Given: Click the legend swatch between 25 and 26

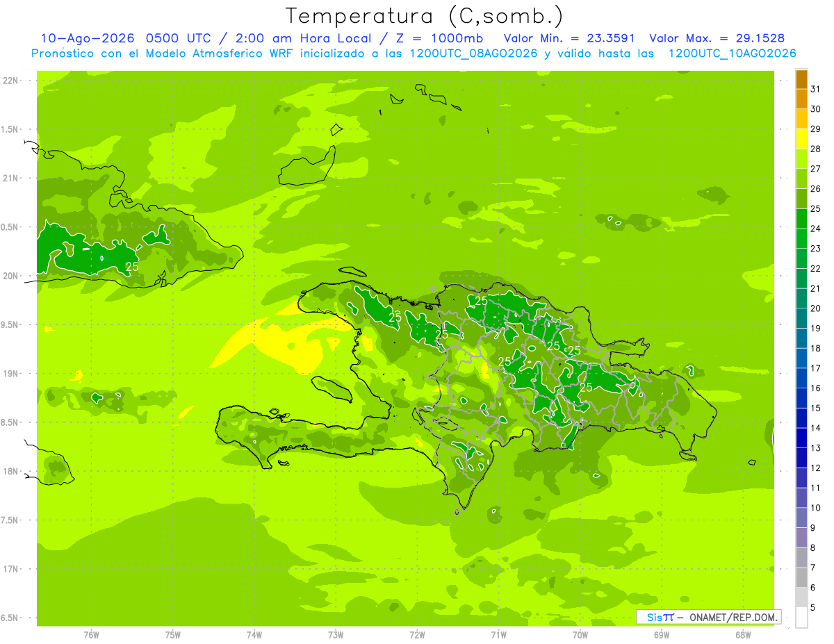Looking at the screenshot, I should [801, 199].
